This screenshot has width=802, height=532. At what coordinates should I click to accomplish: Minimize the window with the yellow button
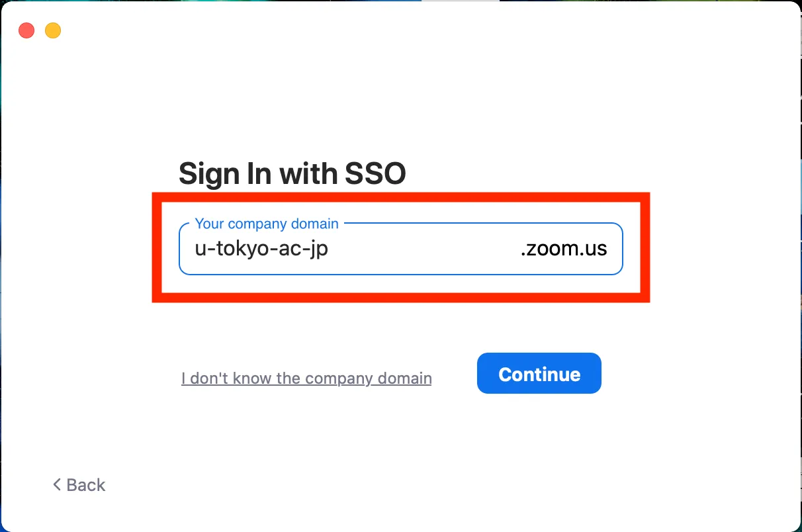53,30
